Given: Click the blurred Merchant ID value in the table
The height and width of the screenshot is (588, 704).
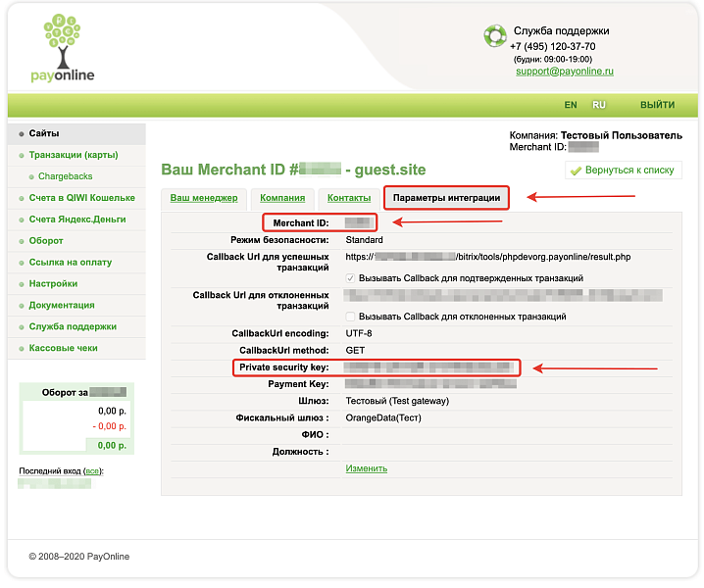Looking at the screenshot, I should (359, 223).
